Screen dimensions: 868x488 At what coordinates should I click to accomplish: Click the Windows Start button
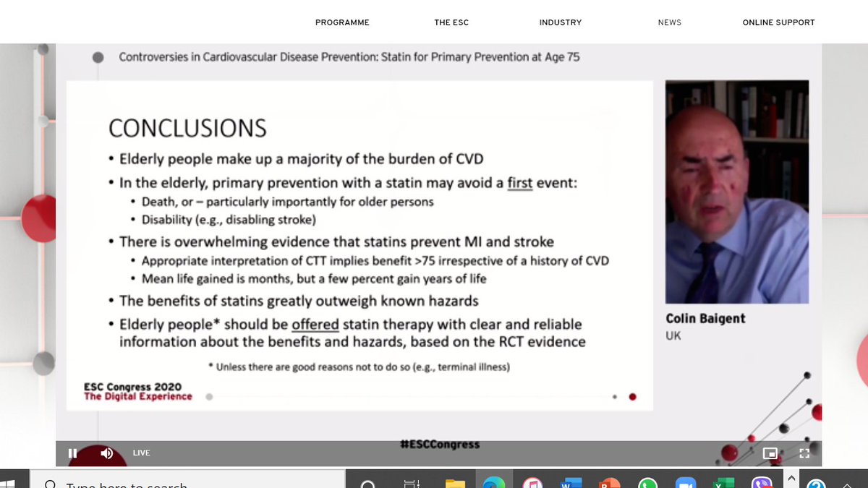point(9,482)
